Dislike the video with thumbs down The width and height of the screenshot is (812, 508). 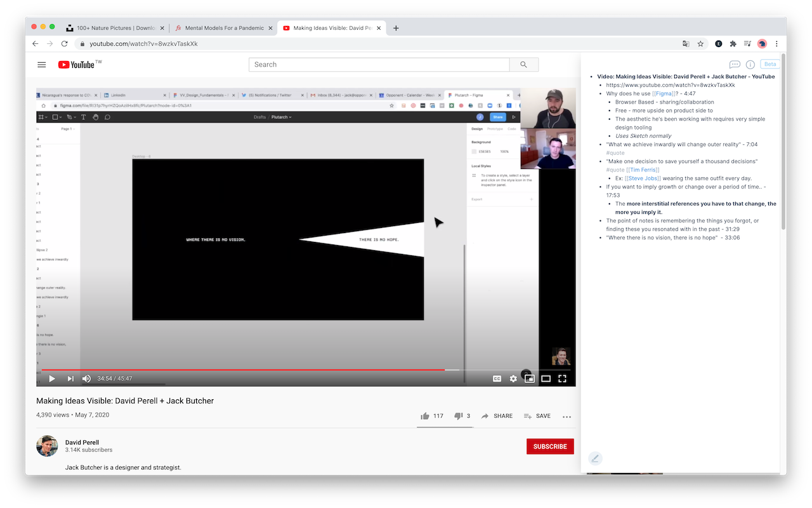pyautogui.click(x=458, y=416)
